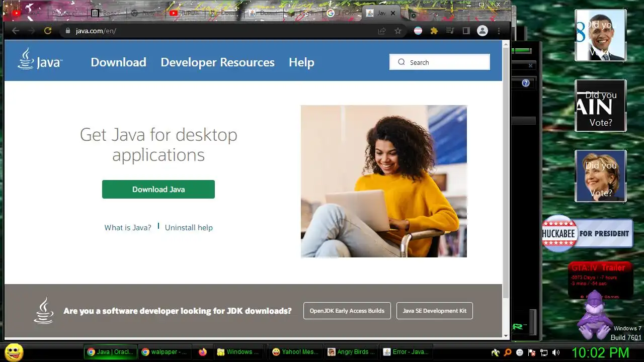This screenshot has height=362, width=644.
Task: Open the Windows folder taskbar button
Action: point(239,352)
